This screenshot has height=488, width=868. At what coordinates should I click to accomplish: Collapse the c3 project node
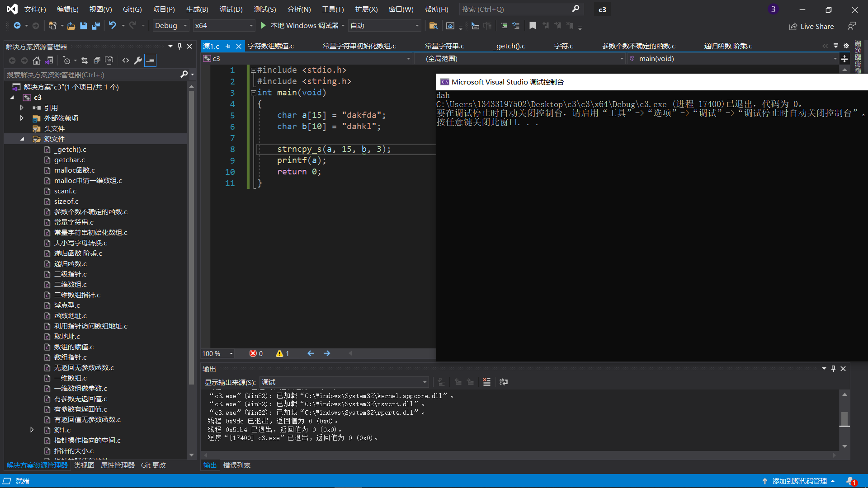click(12, 98)
